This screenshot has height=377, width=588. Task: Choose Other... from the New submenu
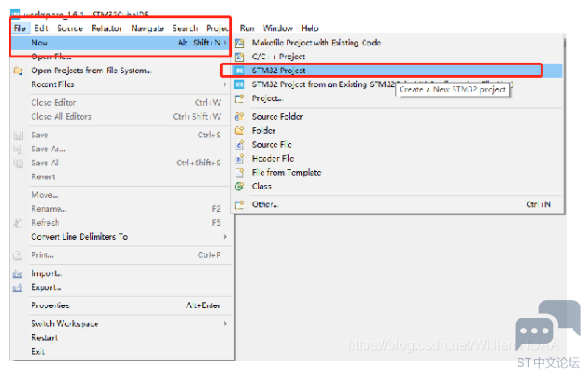click(x=265, y=204)
